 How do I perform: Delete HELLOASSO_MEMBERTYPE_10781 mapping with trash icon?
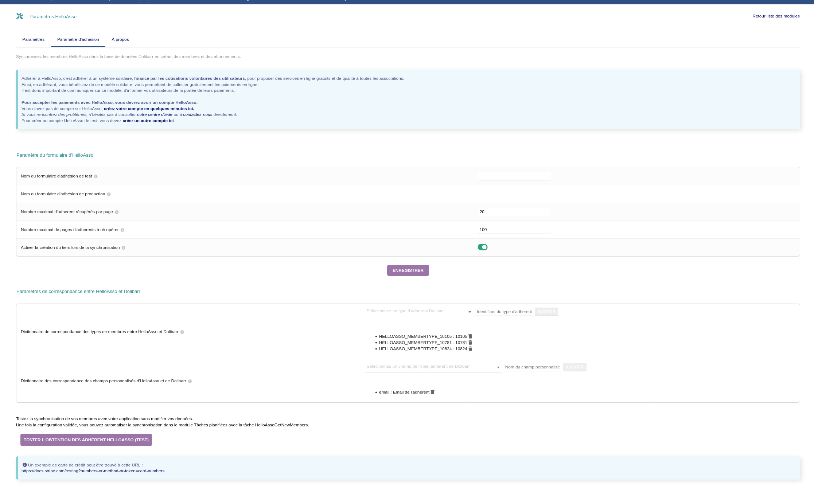pos(470,343)
